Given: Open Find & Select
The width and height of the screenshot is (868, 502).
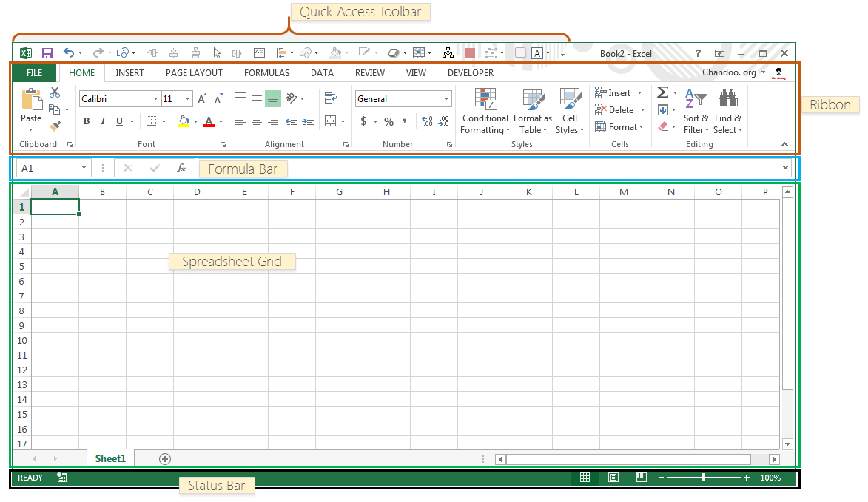Looking at the screenshot, I should (x=728, y=111).
